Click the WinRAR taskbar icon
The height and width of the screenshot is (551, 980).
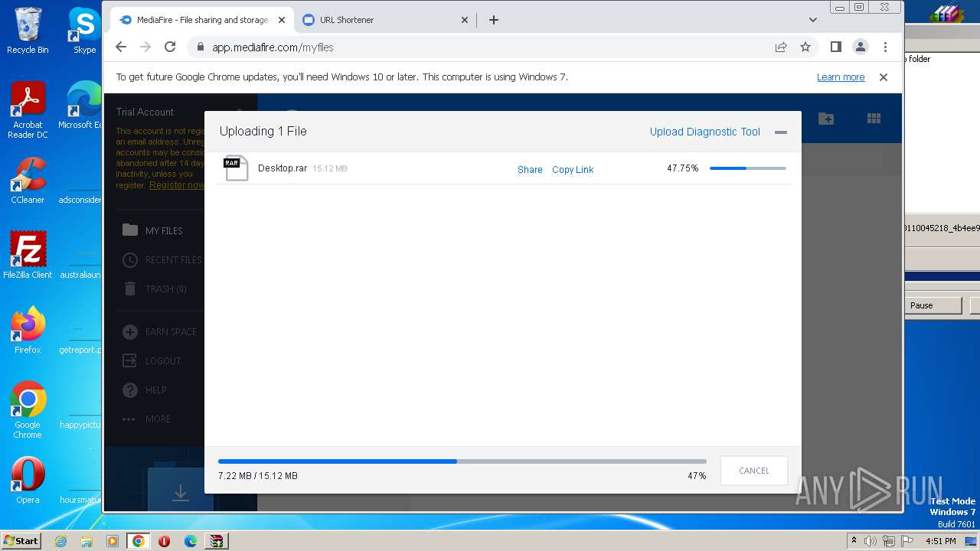tap(217, 541)
